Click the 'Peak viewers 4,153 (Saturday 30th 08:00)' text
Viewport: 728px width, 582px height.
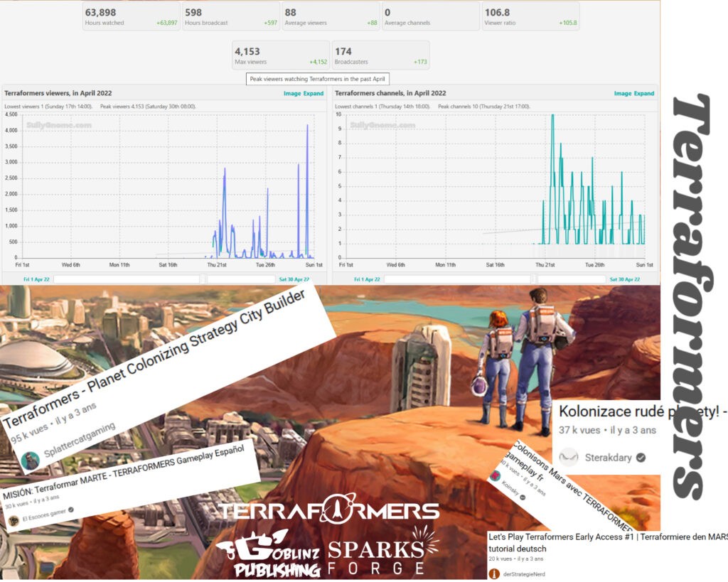tap(148, 107)
